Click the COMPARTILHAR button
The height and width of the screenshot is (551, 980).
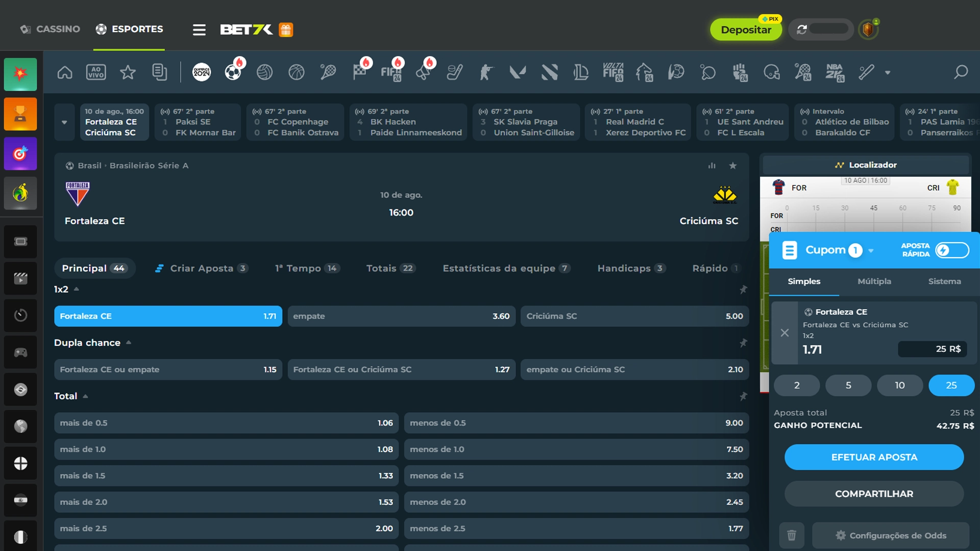click(x=874, y=494)
